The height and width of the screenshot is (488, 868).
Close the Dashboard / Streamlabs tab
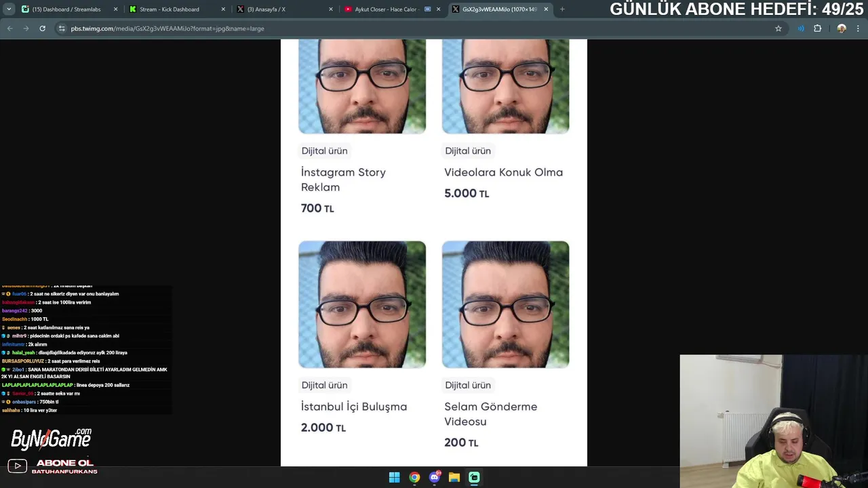[115, 9]
